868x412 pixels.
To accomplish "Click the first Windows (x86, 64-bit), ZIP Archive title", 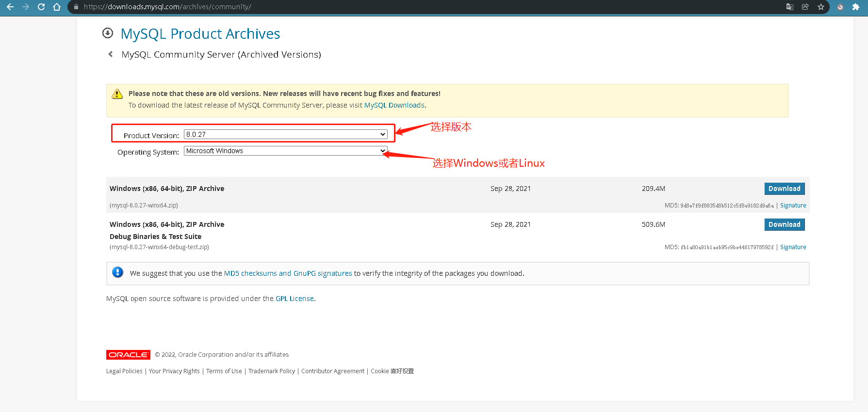I will (167, 189).
